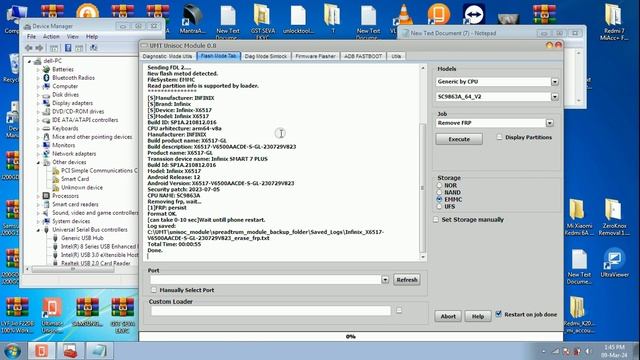Click Scan for hardware changes toolbar icon
This screenshot has height=360, width=640.
click(93, 48)
